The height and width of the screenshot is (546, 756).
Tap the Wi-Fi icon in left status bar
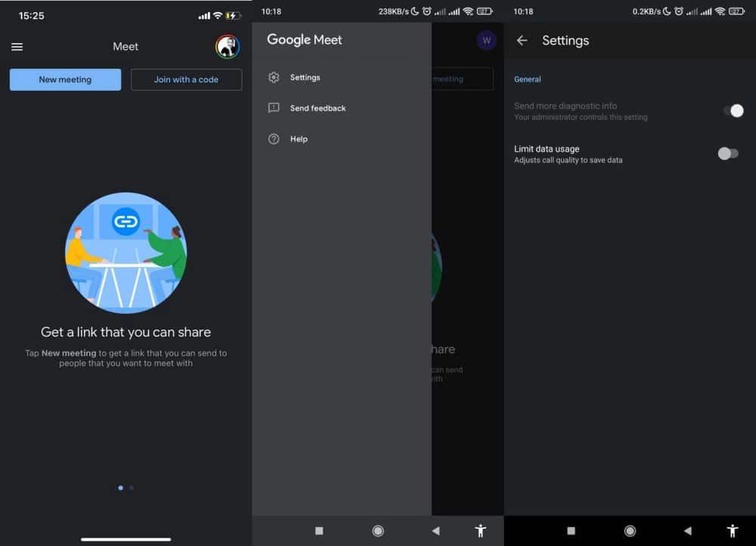pyautogui.click(x=218, y=15)
